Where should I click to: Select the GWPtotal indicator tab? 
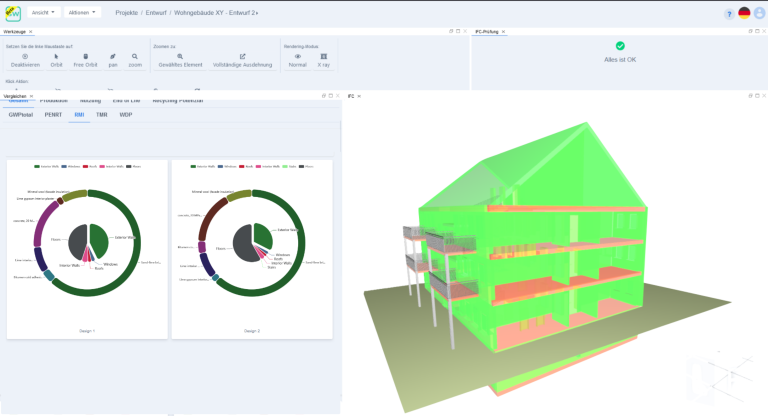[21, 115]
